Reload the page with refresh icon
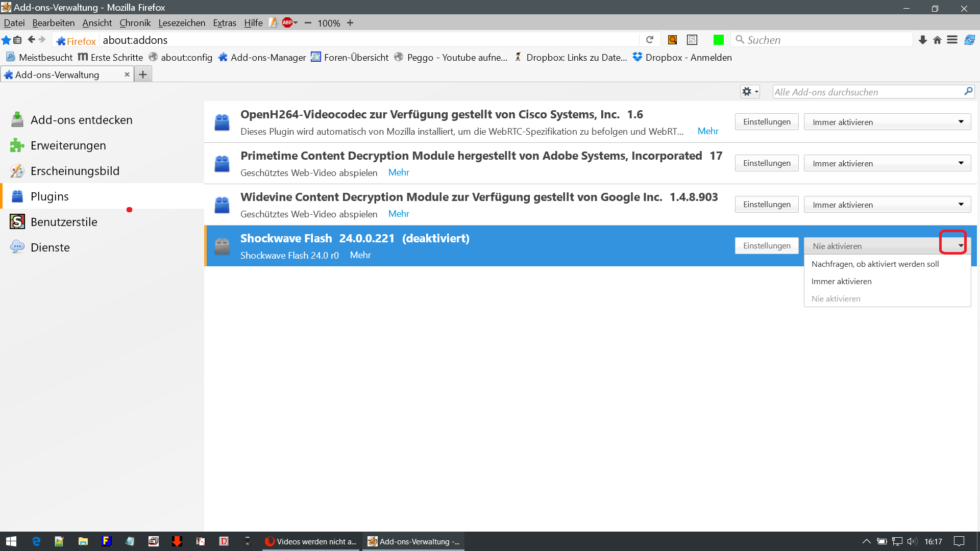 click(650, 40)
